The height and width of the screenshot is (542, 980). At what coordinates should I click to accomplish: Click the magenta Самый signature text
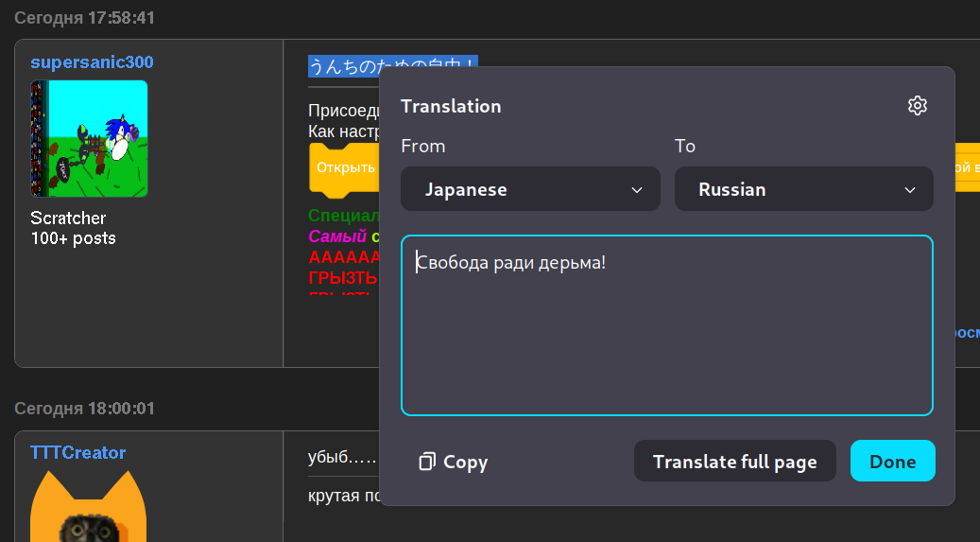[337, 236]
